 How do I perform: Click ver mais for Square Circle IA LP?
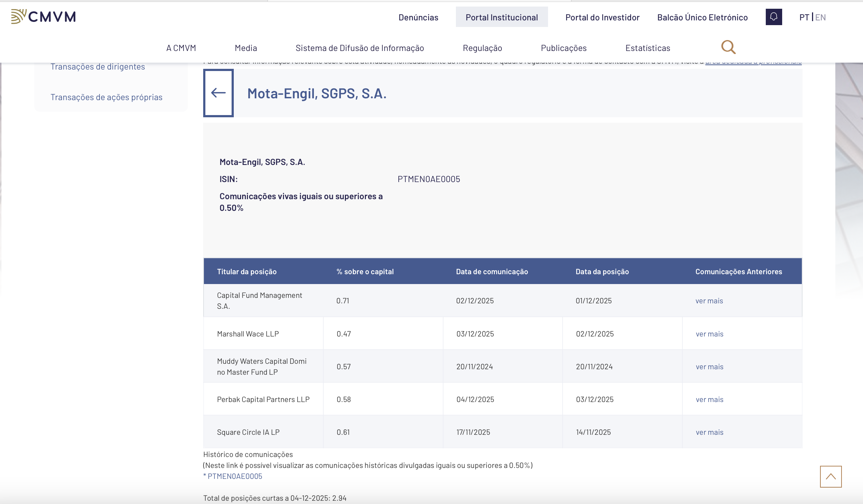coord(709,432)
